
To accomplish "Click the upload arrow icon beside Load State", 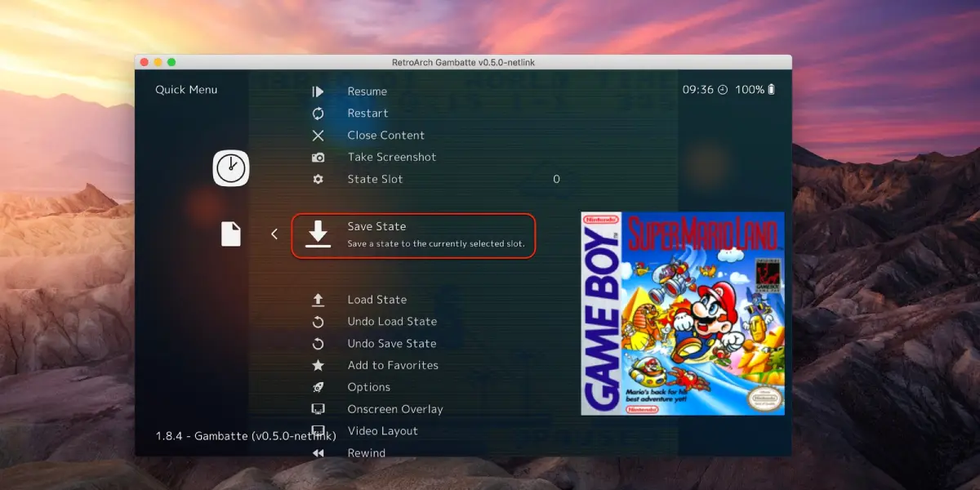I will pos(318,300).
